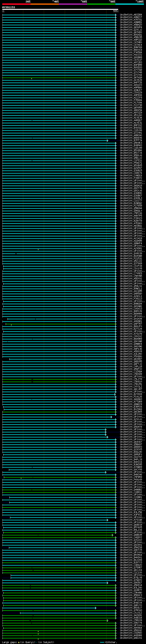Select the UniRef100_C5K610 label
146x644 pixels.
[131, 382]
